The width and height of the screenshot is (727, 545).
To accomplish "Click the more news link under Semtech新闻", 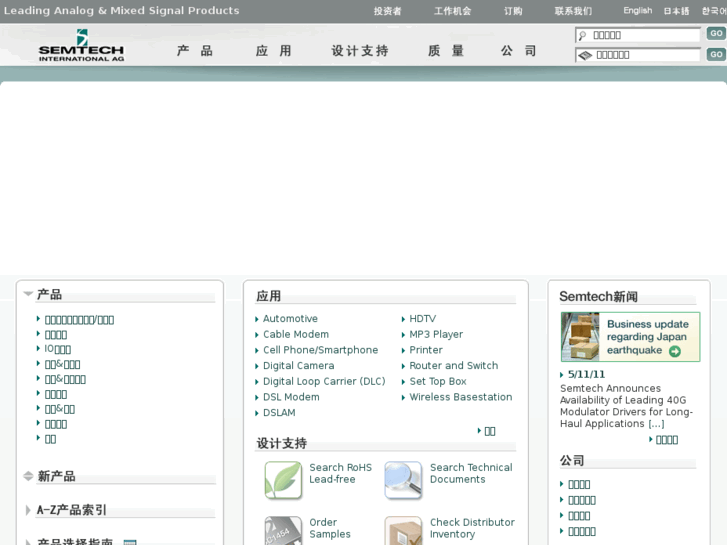I will coord(667,440).
